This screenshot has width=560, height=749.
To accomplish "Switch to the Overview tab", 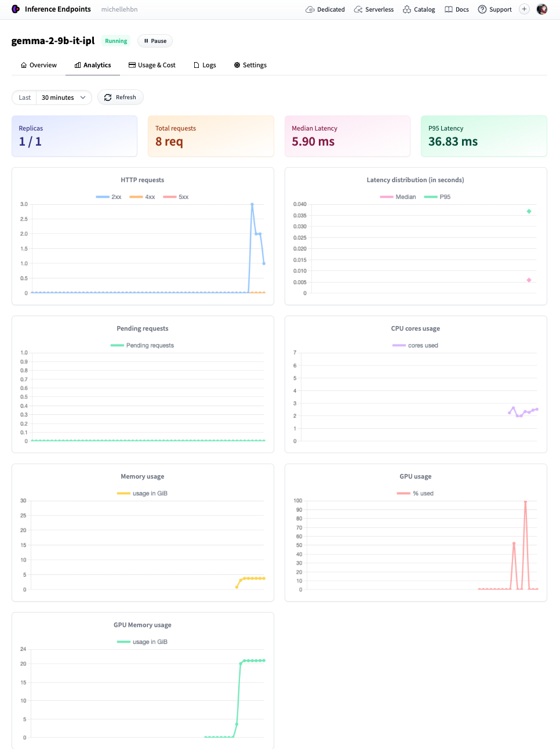I will coord(39,65).
